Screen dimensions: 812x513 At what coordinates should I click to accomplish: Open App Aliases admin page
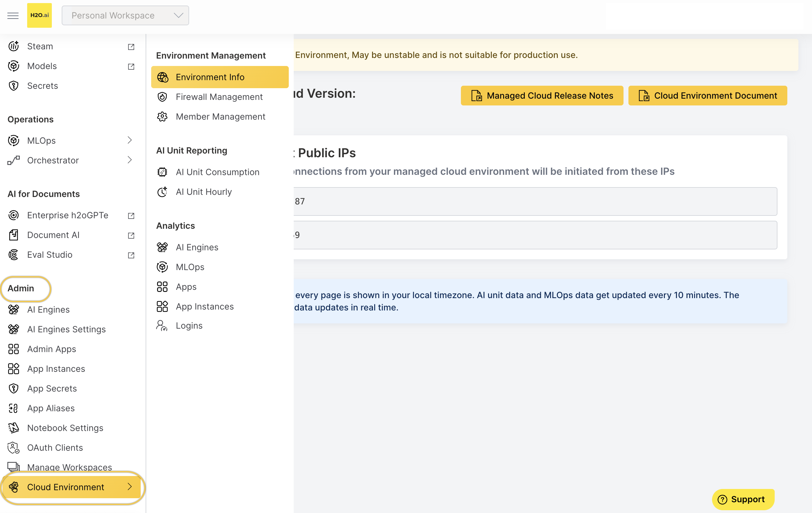[51, 408]
